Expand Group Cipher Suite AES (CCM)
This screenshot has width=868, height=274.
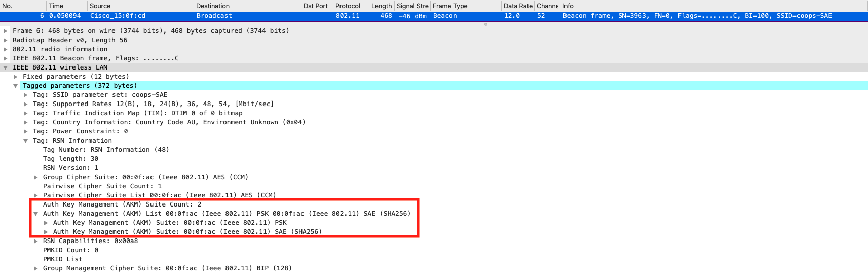pos(36,177)
